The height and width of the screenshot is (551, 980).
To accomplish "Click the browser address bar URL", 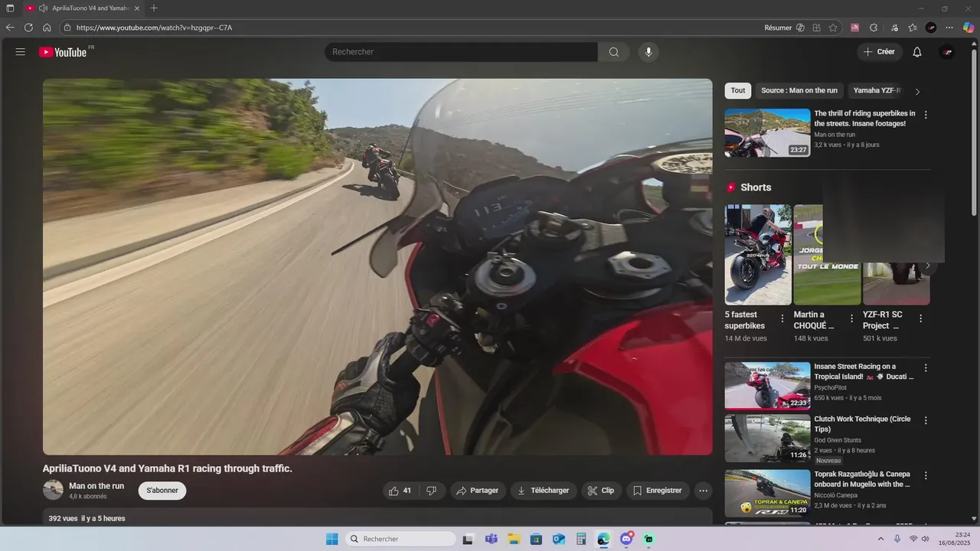I will 154,28.
